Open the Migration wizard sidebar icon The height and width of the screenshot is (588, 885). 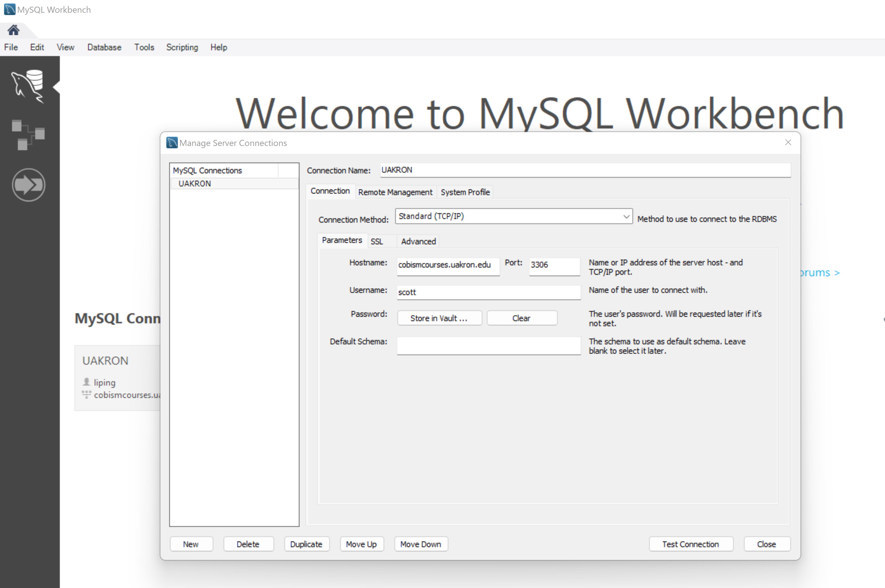(28, 185)
